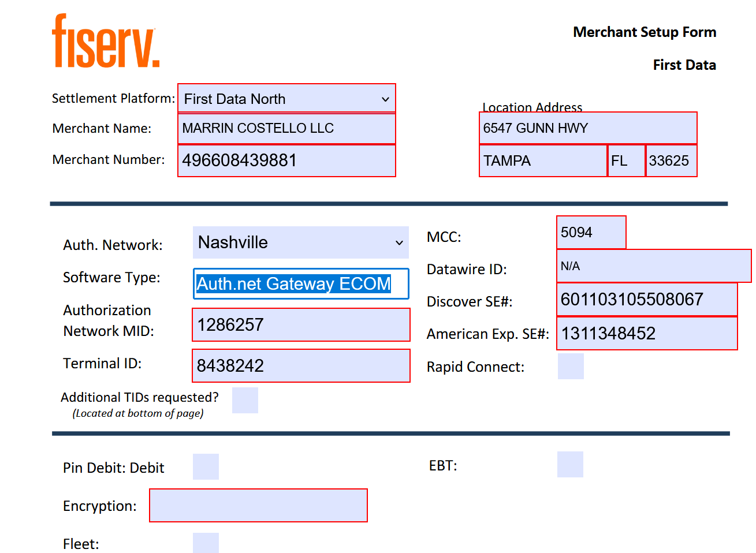The image size is (756, 553).
Task: Select the Terminal ID input field
Action: [x=301, y=366]
